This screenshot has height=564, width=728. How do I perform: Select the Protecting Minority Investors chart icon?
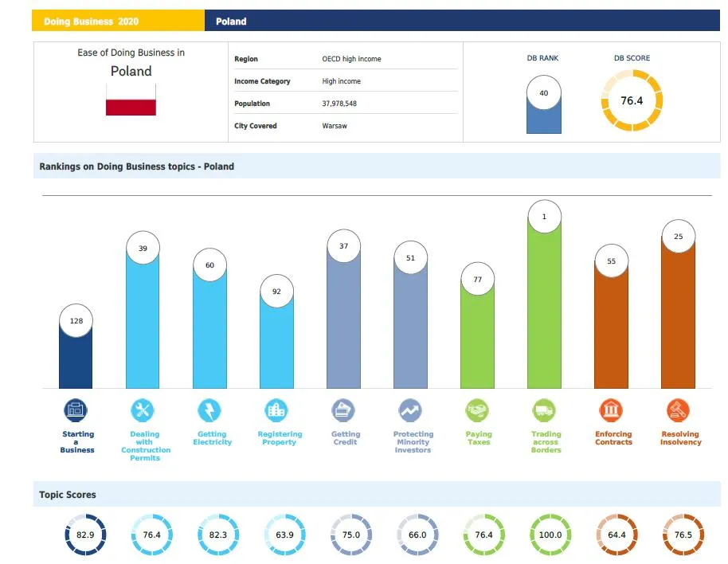point(410,411)
